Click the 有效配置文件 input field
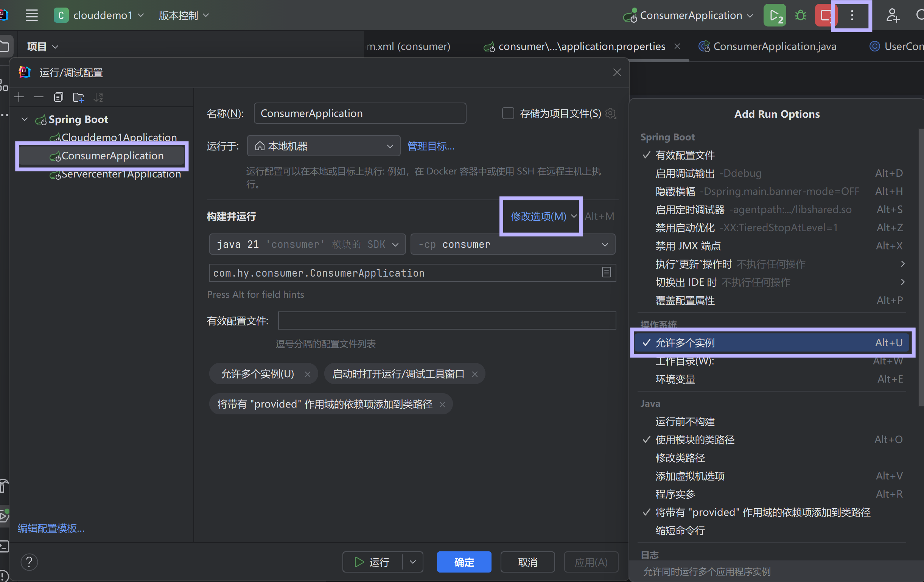The height and width of the screenshot is (582, 924). coord(447,321)
